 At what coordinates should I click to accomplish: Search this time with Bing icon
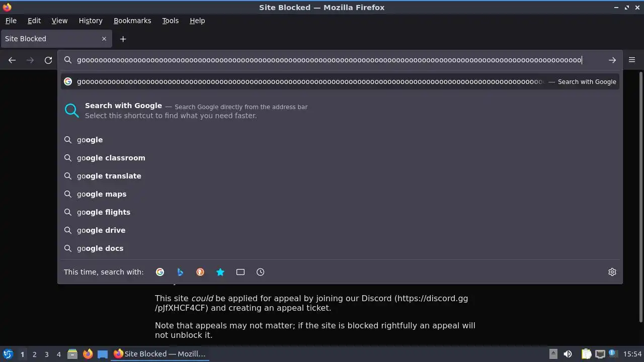[x=180, y=272]
